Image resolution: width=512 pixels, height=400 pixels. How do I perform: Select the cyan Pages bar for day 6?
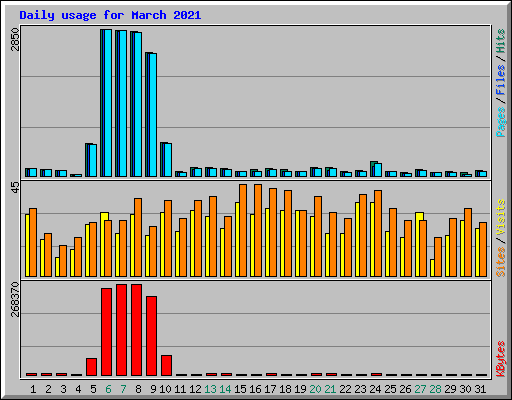pos(108,103)
